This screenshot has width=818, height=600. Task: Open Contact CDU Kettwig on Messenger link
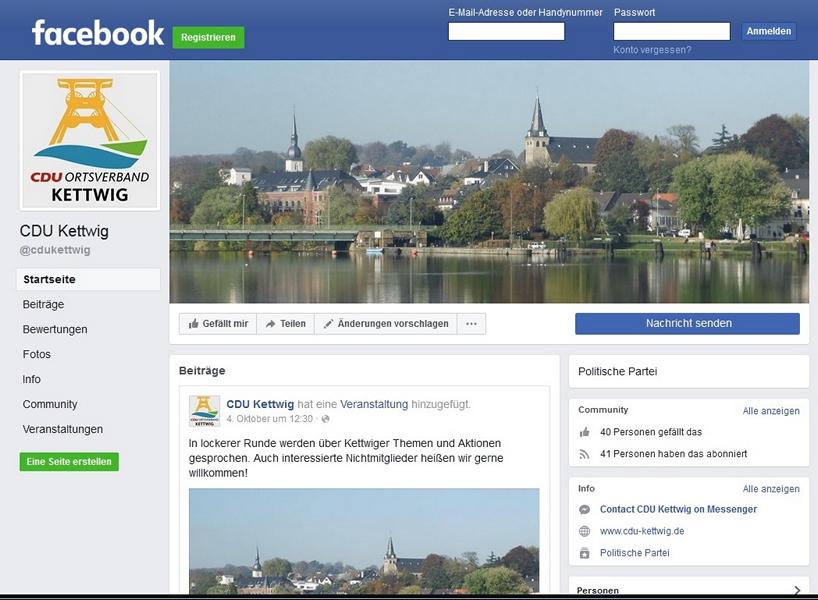point(678,509)
